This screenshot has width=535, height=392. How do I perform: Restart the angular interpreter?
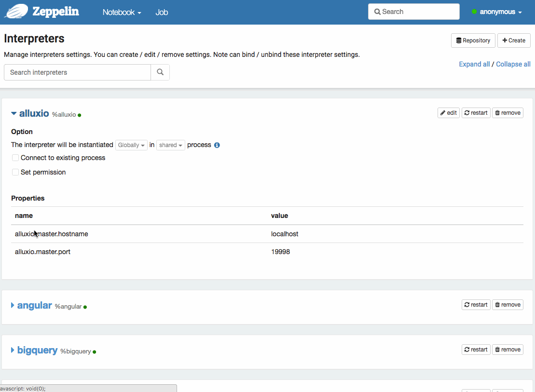tap(476, 305)
